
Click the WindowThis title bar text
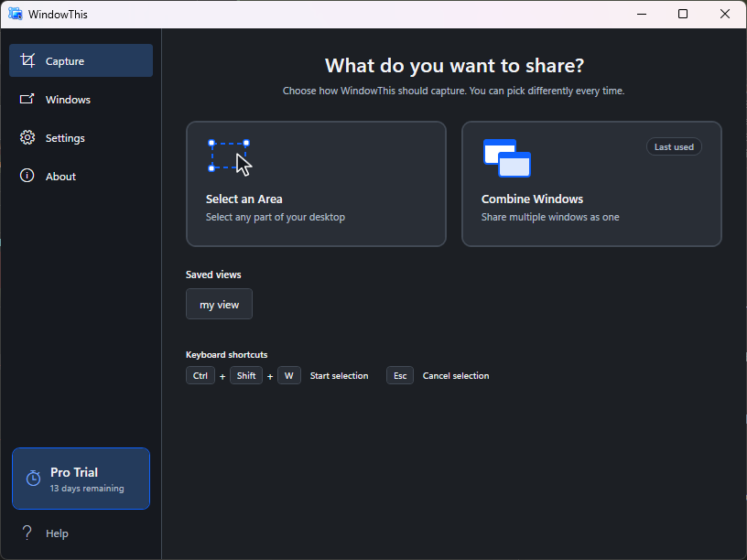click(x=58, y=15)
